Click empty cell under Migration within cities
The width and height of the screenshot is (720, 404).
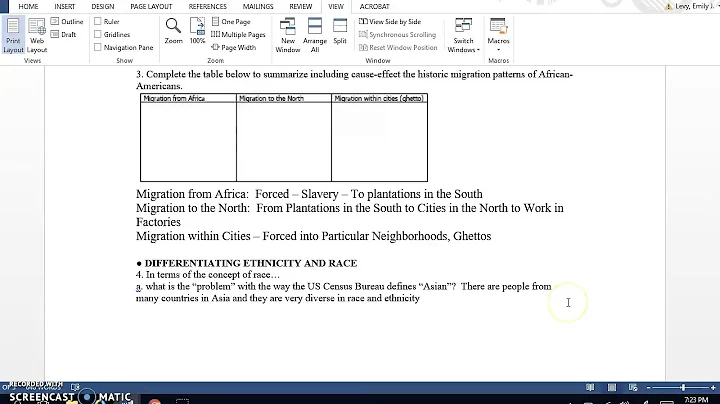pyautogui.click(x=379, y=142)
